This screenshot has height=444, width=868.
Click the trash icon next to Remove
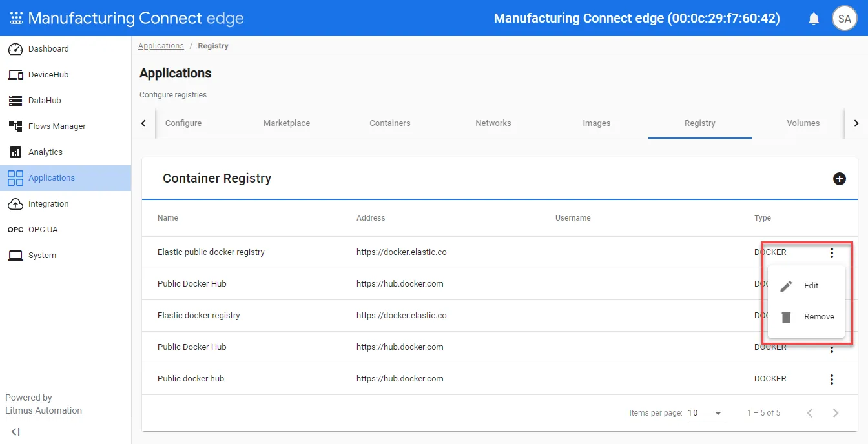pyautogui.click(x=786, y=318)
